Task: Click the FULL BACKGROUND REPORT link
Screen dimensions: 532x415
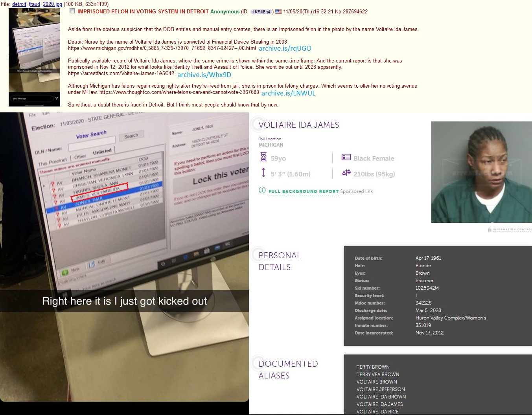Action: click(x=304, y=191)
